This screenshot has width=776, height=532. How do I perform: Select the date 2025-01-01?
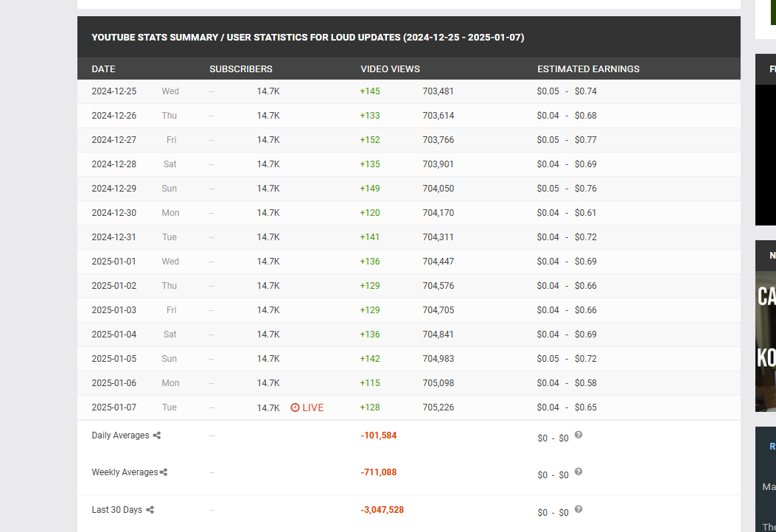pyautogui.click(x=113, y=261)
